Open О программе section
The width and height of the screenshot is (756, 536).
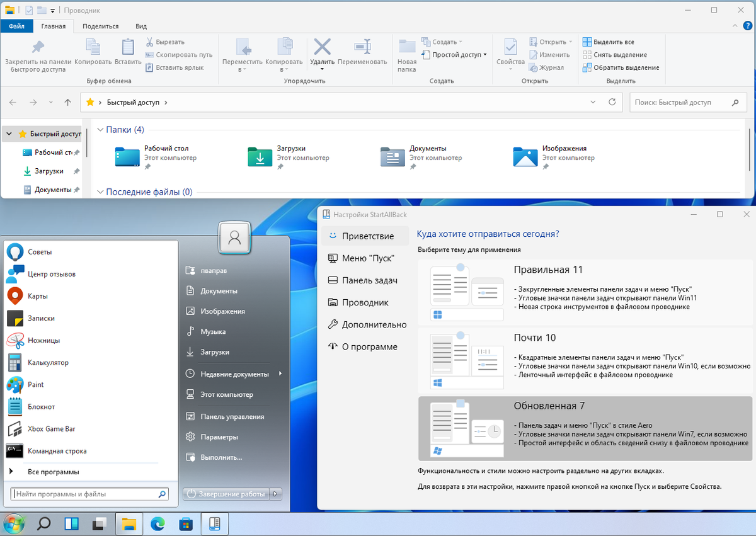point(365,346)
